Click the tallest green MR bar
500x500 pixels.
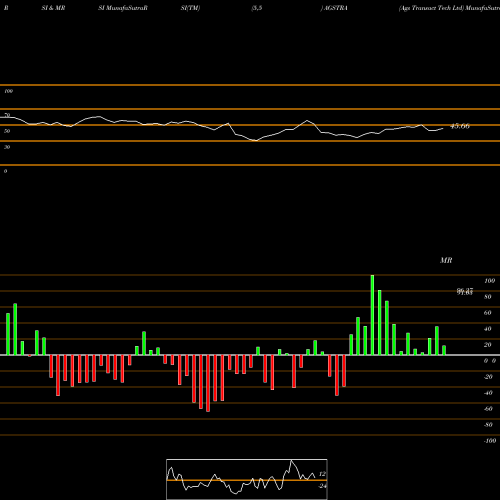pos(372,315)
